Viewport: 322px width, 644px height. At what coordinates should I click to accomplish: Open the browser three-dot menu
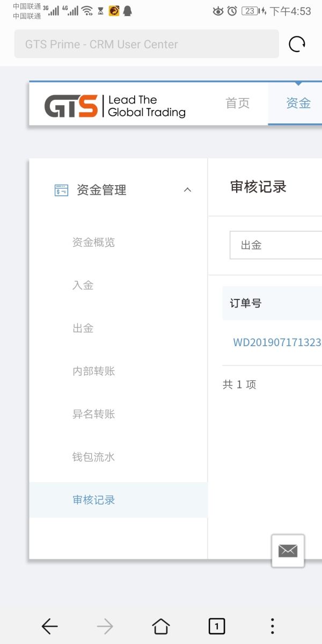pyautogui.click(x=272, y=626)
